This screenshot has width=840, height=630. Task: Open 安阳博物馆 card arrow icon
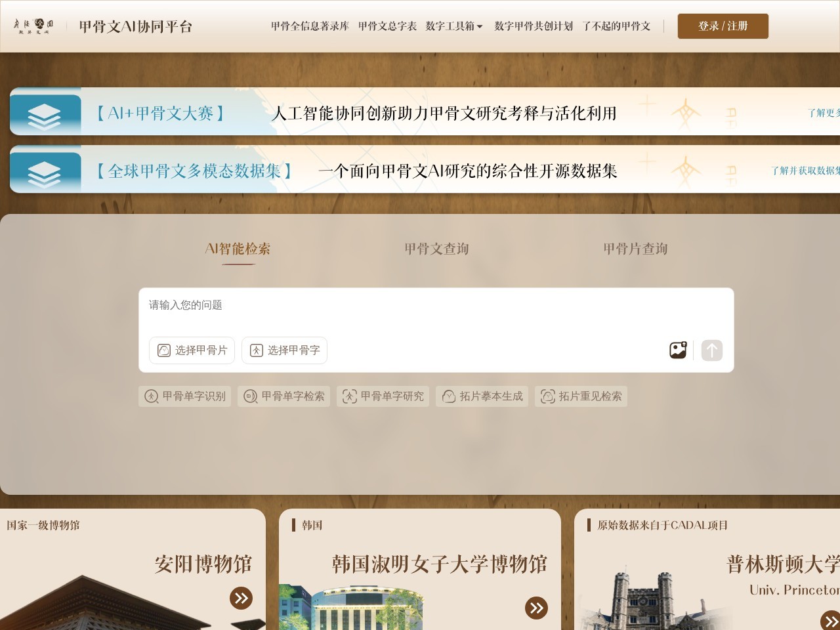(241, 598)
